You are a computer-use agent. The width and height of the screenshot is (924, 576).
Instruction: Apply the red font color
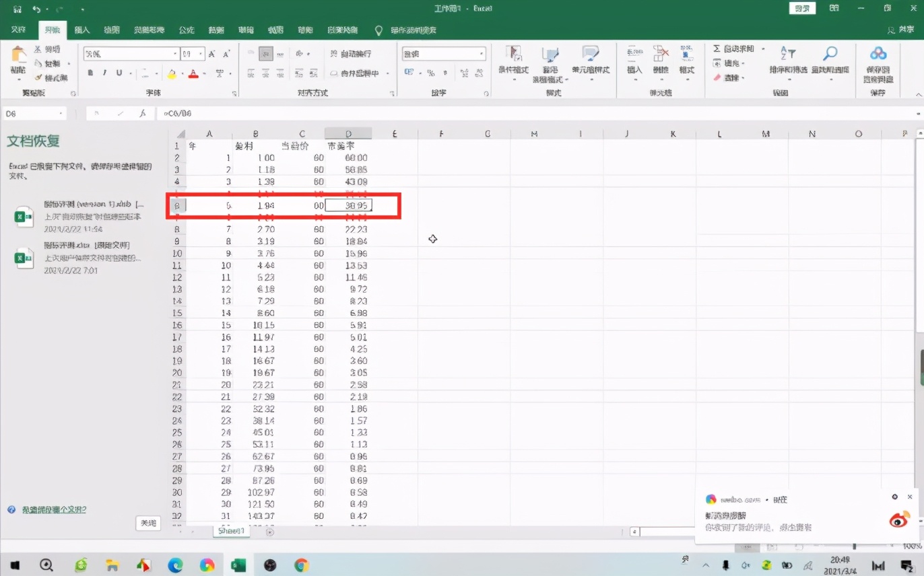194,73
